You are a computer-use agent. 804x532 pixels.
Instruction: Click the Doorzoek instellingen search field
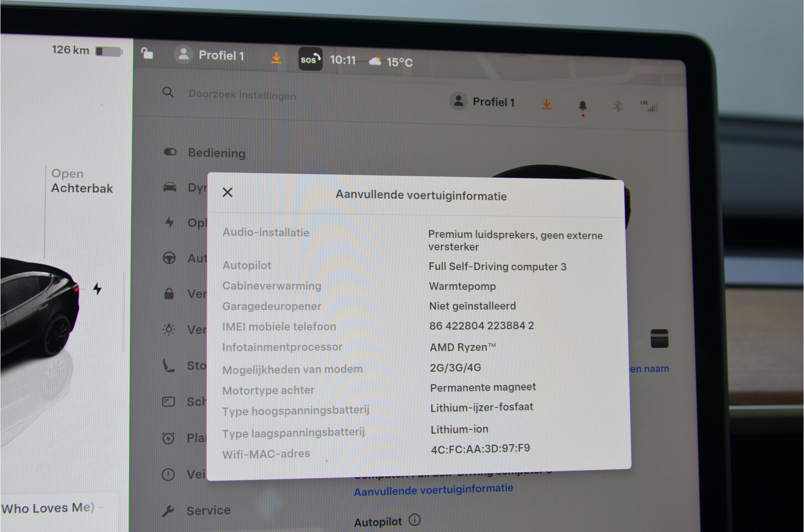tap(242, 95)
